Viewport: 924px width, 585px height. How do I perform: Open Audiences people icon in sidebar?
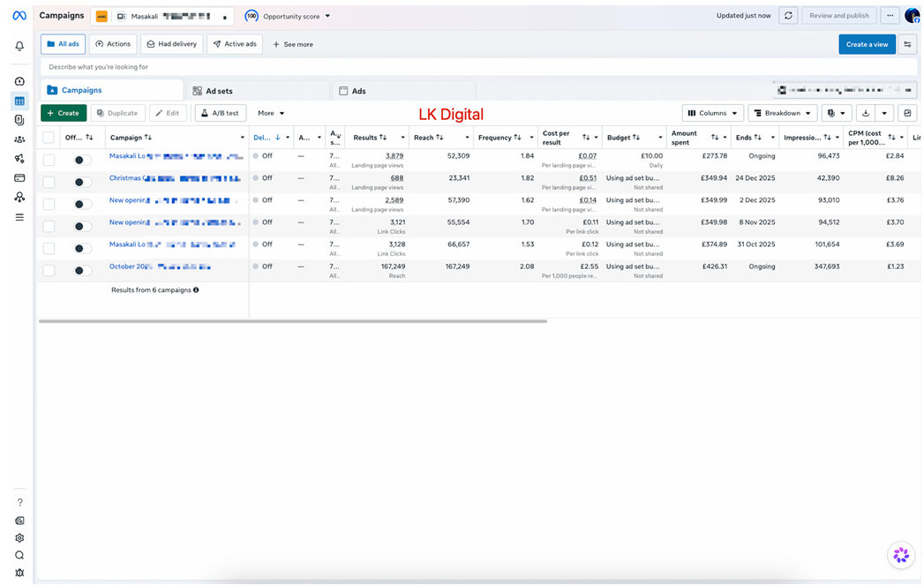(19, 139)
